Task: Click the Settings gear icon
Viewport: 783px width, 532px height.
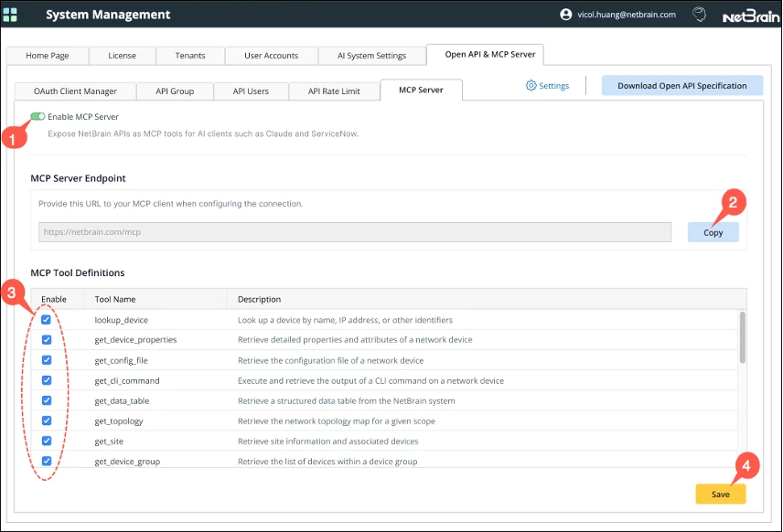Action: [x=531, y=85]
